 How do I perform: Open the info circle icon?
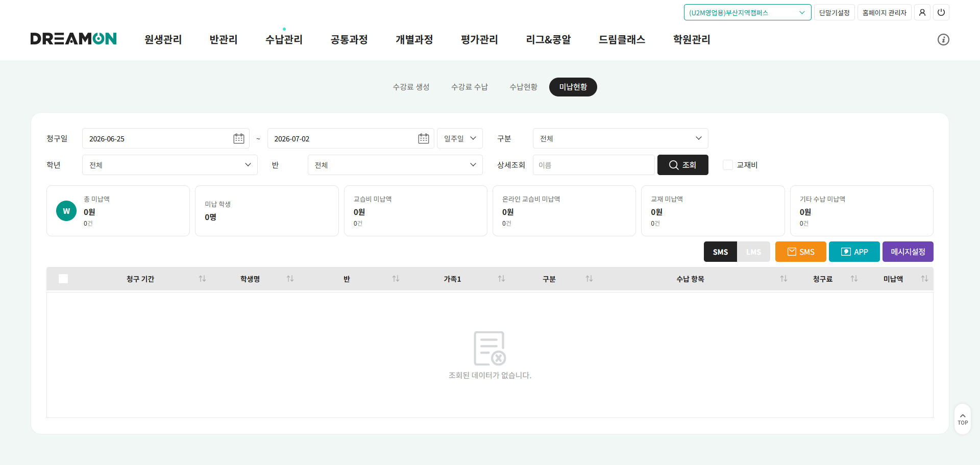[943, 39]
